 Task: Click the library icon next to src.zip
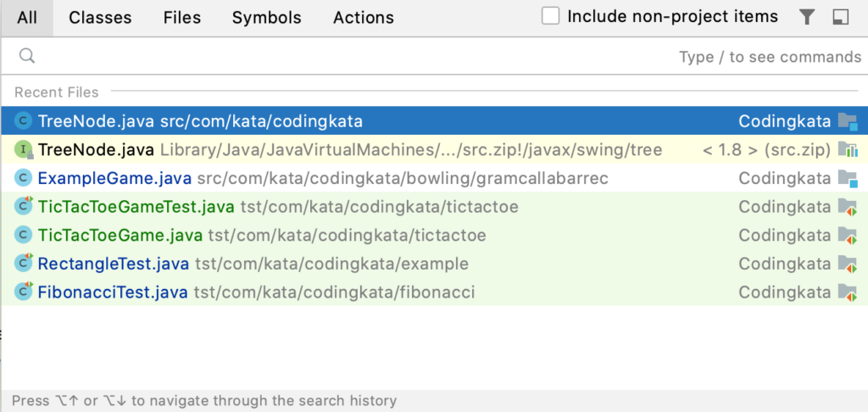[847, 150]
